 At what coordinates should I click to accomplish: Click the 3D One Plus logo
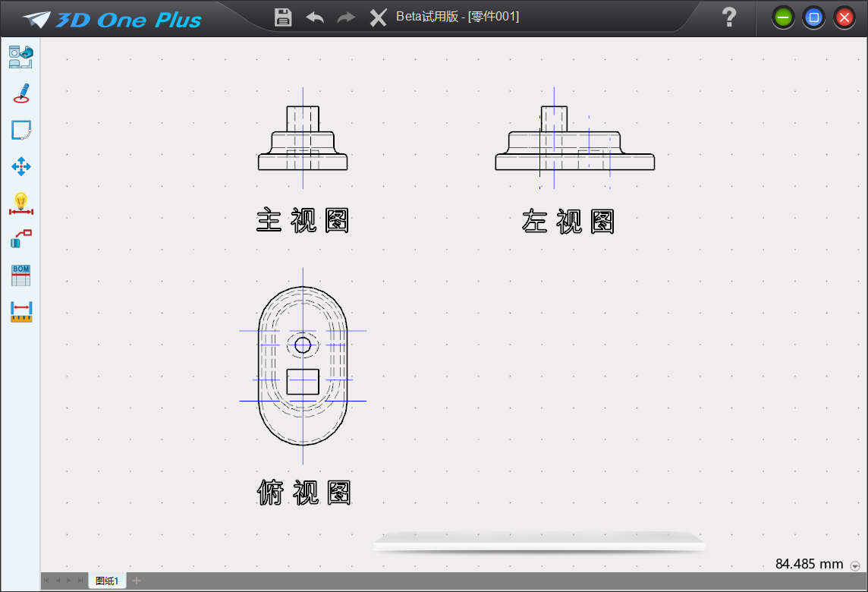[112, 20]
